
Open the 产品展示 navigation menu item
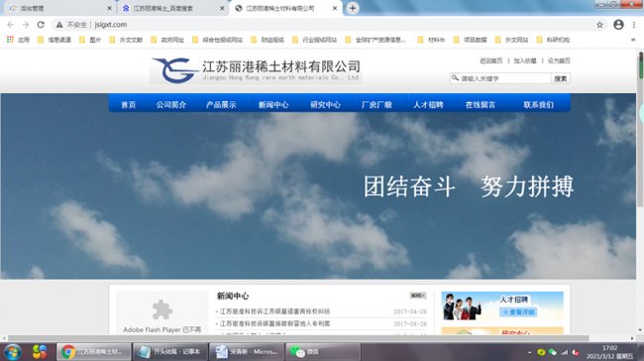pos(221,105)
